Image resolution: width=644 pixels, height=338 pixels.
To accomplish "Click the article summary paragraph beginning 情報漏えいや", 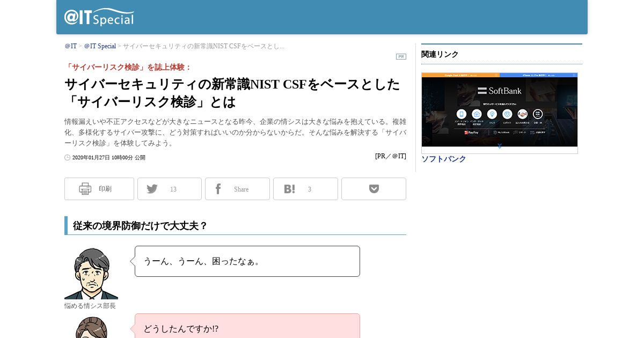I will [x=235, y=133].
